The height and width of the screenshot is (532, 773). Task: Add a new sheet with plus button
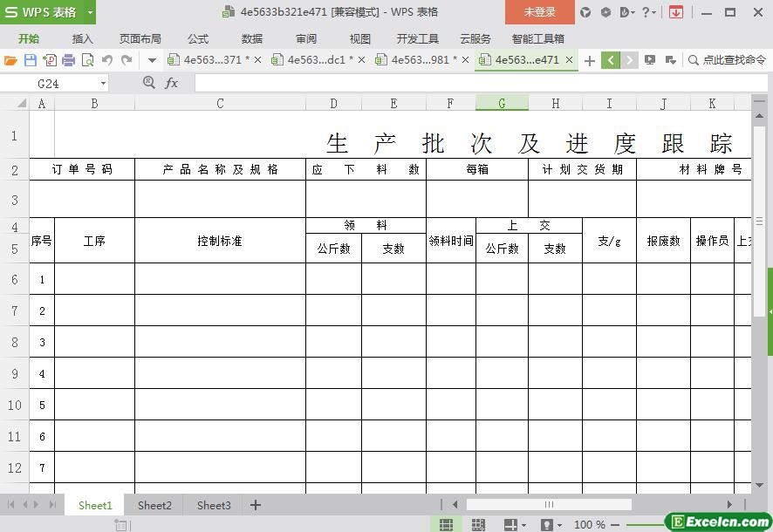click(x=256, y=505)
